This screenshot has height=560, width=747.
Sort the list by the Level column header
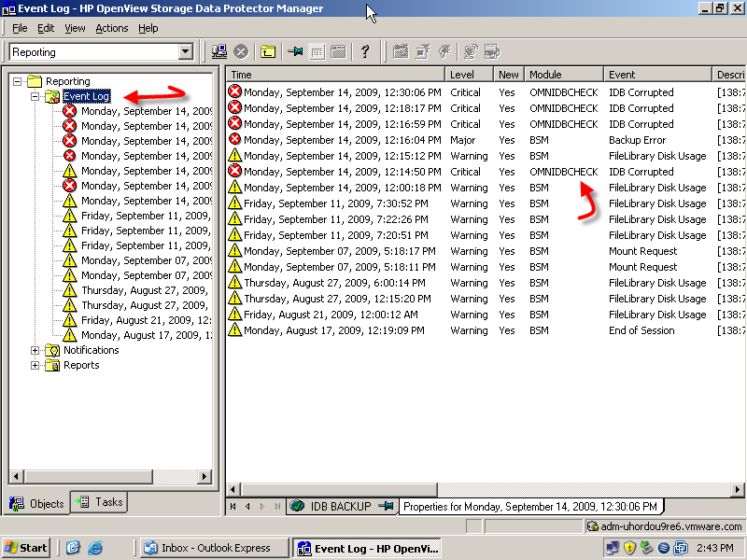pyautogui.click(x=469, y=75)
